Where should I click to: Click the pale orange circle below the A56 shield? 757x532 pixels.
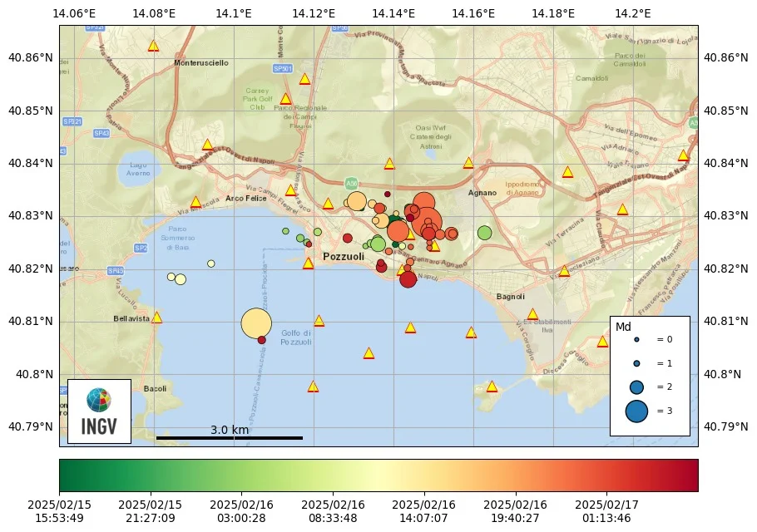click(x=357, y=201)
